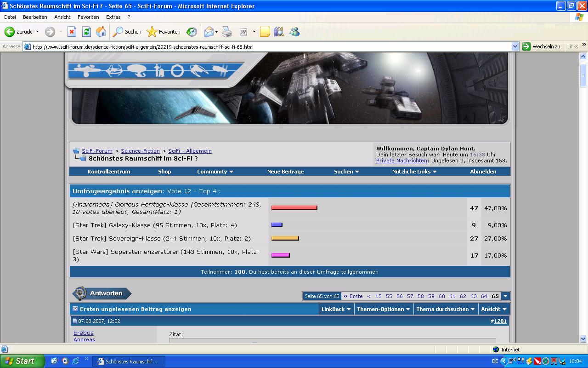
Task: Go to the browser Home page icon
Action: 101,32
